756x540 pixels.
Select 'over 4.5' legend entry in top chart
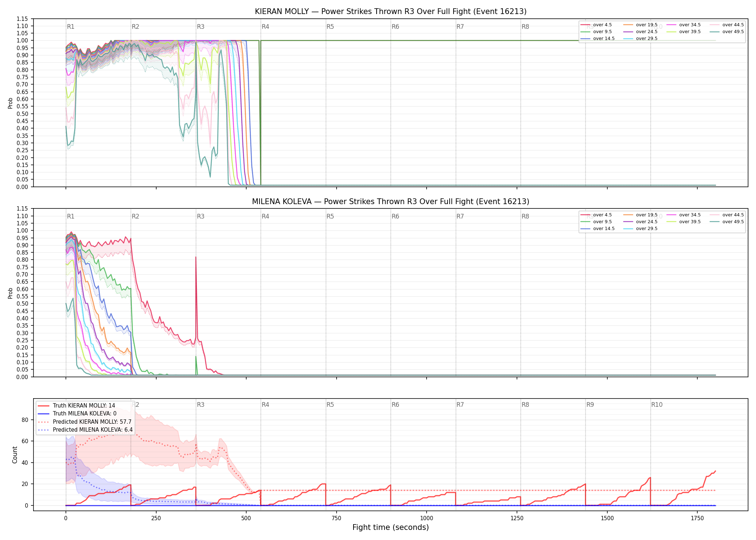596,25
